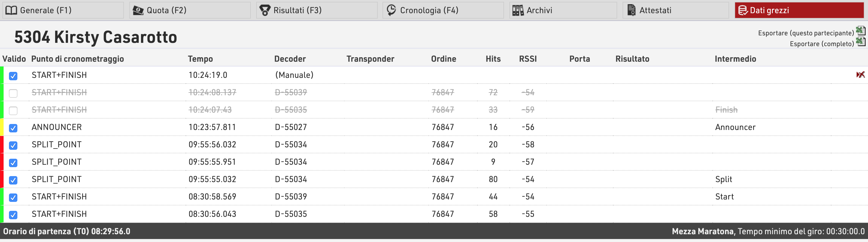Click the book icon on Generale tab
This screenshot has width=868, height=242.
coord(11,10)
